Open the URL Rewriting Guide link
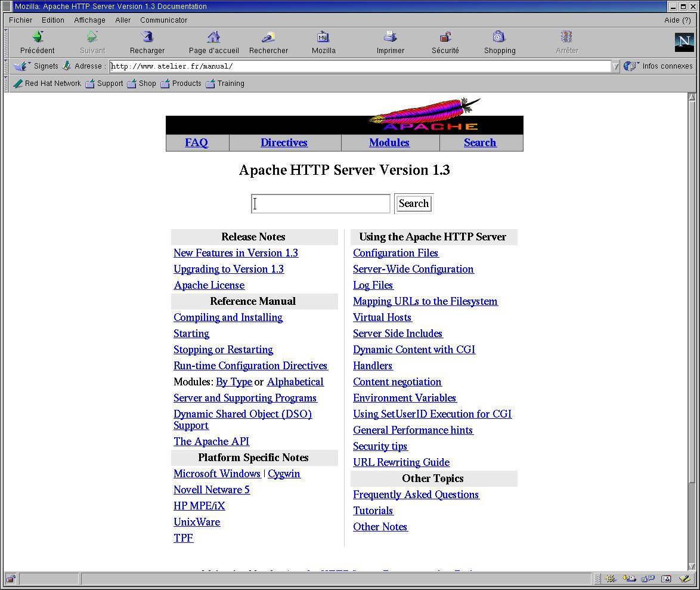Image resolution: width=700 pixels, height=590 pixels. pyautogui.click(x=401, y=462)
